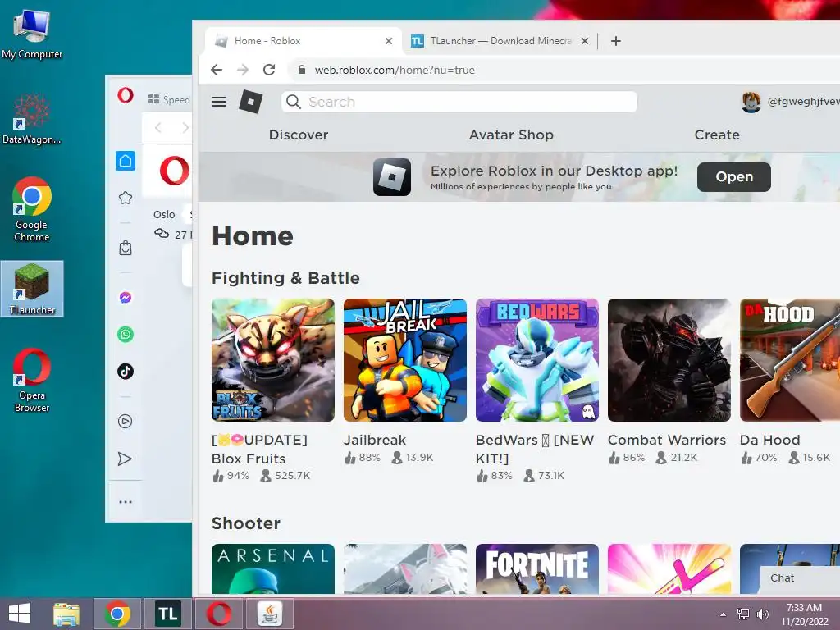The width and height of the screenshot is (840, 630).
Task: Open Speed Dial in Opera window
Action: pos(169,99)
